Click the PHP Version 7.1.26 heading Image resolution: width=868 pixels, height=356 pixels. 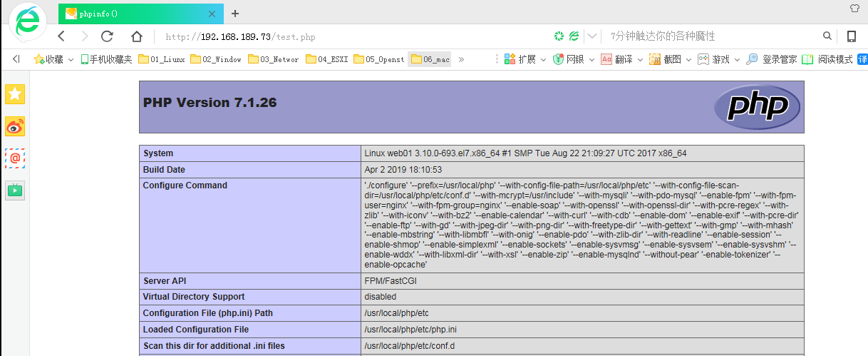coord(210,102)
